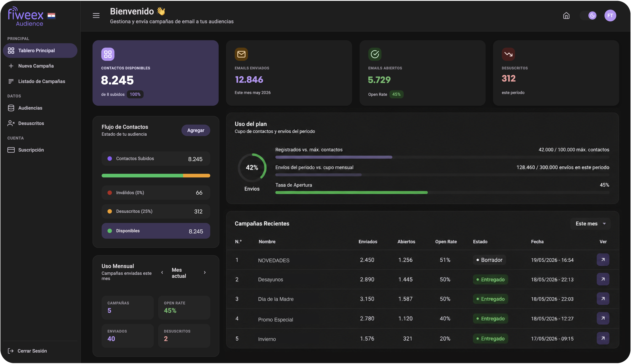The width and height of the screenshot is (631, 364).
Task: Click the Contactos Disponibles grid icon
Action: pos(108,54)
